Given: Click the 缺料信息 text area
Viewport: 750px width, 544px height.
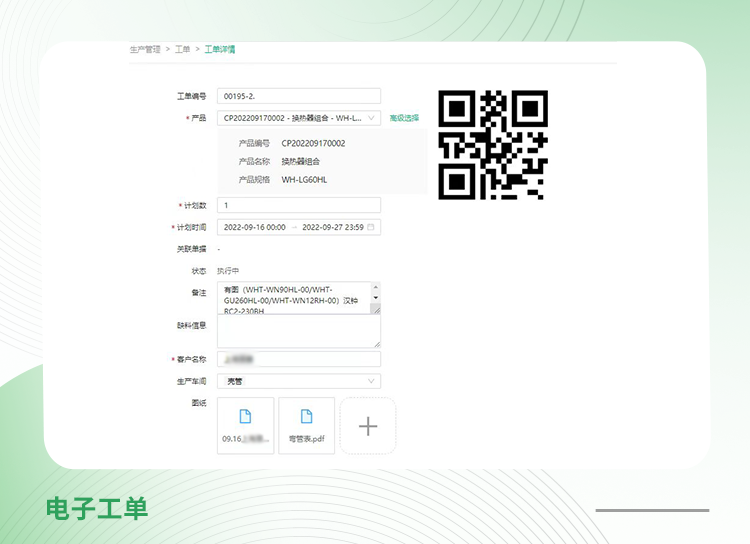Looking at the screenshot, I should [299, 331].
